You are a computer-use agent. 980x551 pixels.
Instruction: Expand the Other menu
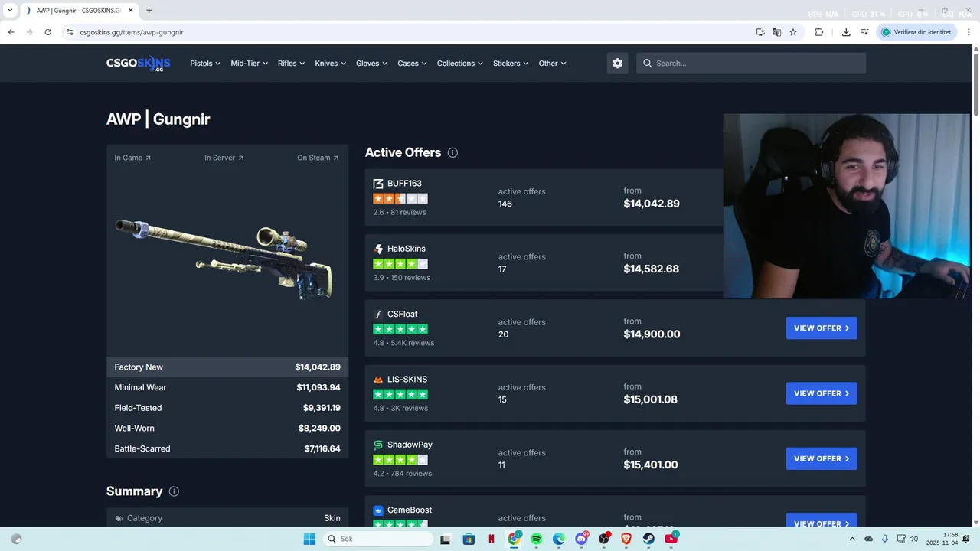tap(552, 64)
